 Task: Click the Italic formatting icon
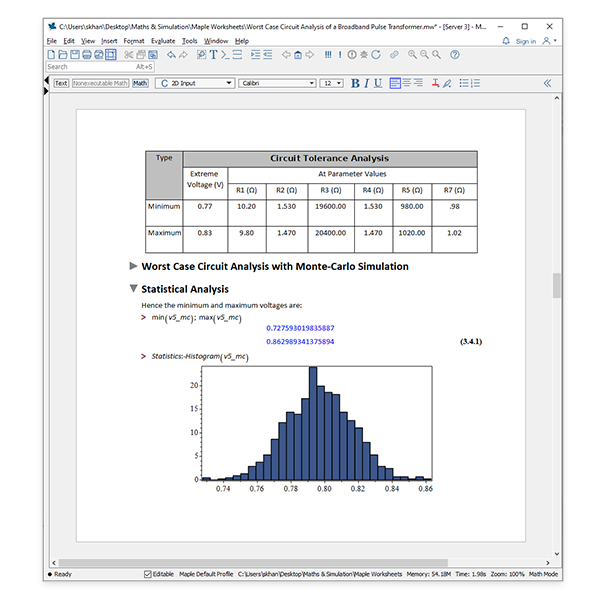pos(367,84)
